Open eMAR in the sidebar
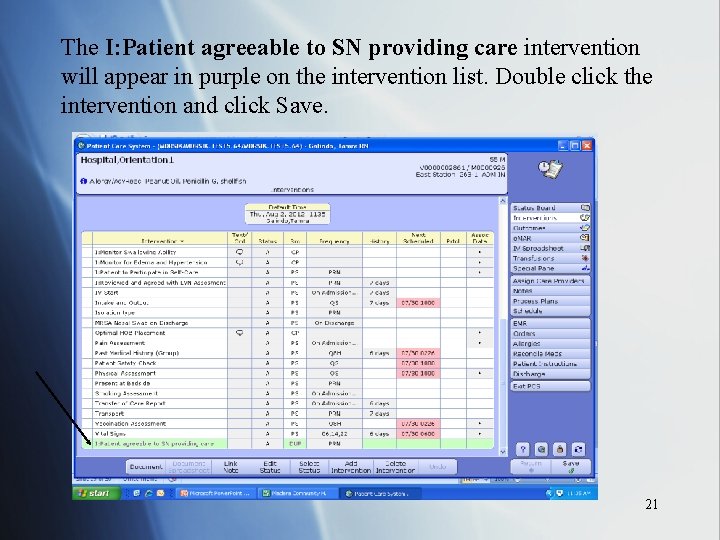Viewport: 720px width, 540px height. (x=551, y=238)
